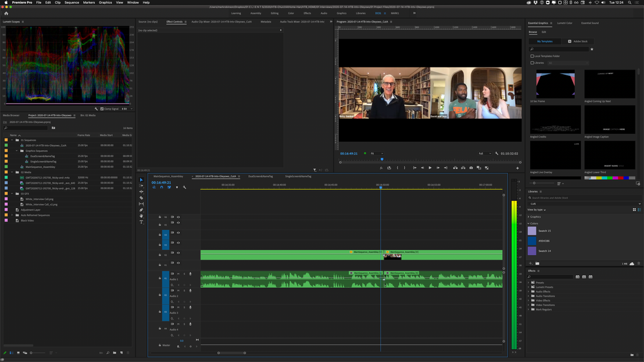Open the Sequence menu
The image size is (644, 362).
tap(72, 3)
